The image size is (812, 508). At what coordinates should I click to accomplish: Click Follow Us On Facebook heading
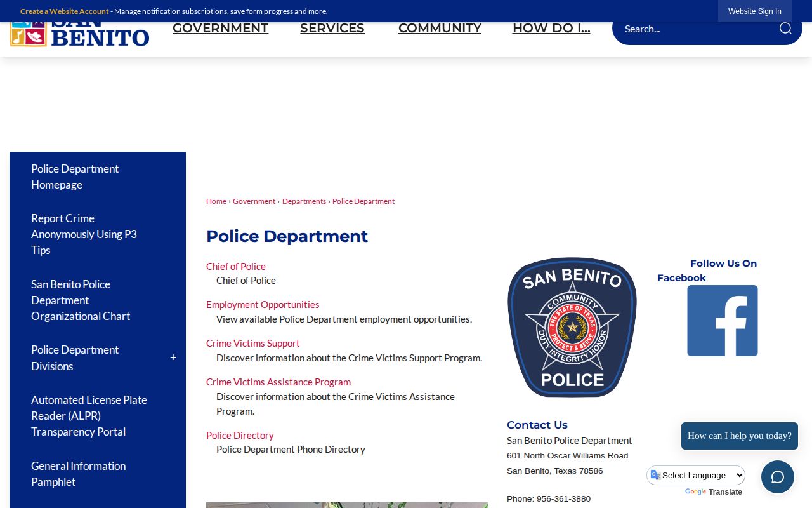coord(707,271)
